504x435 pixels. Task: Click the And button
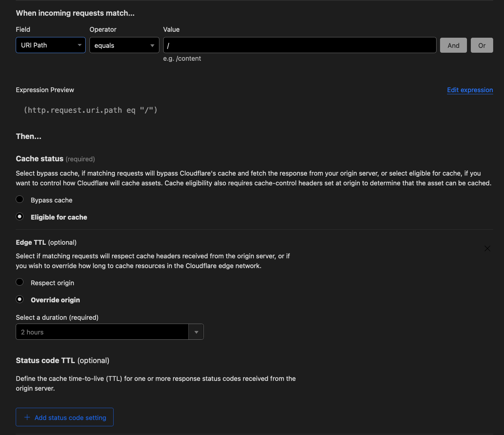click(453, 45)
